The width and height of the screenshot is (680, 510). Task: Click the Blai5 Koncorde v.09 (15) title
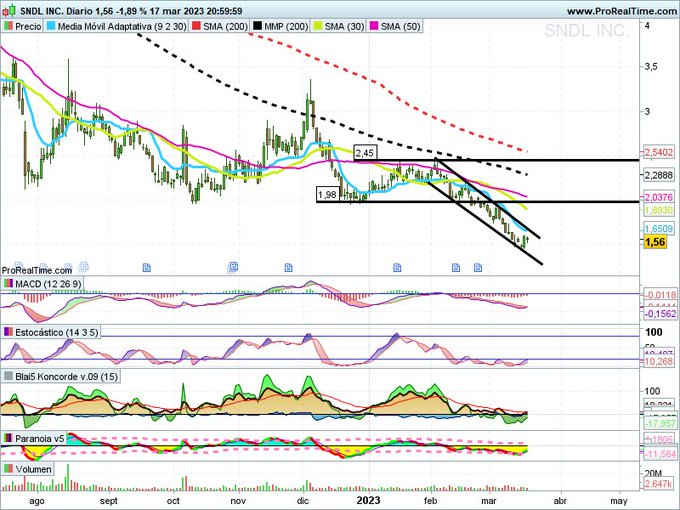66,376
